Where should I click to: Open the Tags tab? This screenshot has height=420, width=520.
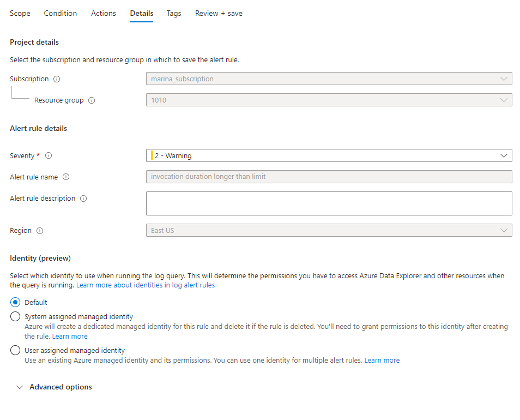[x=174, y=13]
